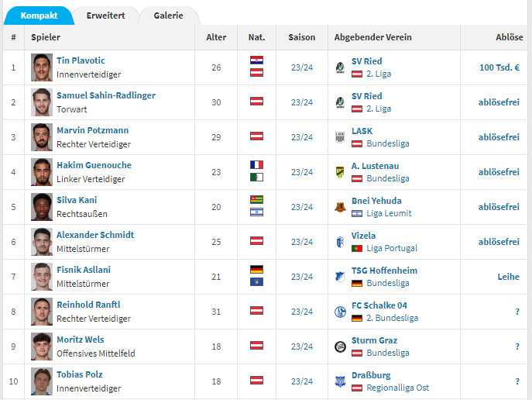Click the A. Lustenau club crest
The height and width of the screenshot is (400, 532).
point(340,172)
